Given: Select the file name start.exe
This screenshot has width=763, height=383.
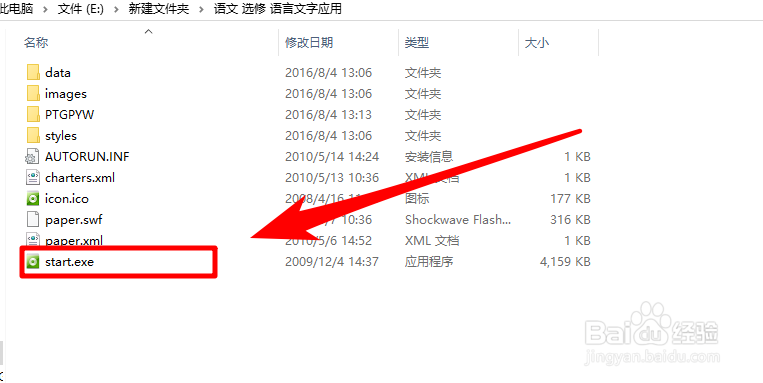Looking at the screenshot, I should pyautogui.click(x=69, y=262).
